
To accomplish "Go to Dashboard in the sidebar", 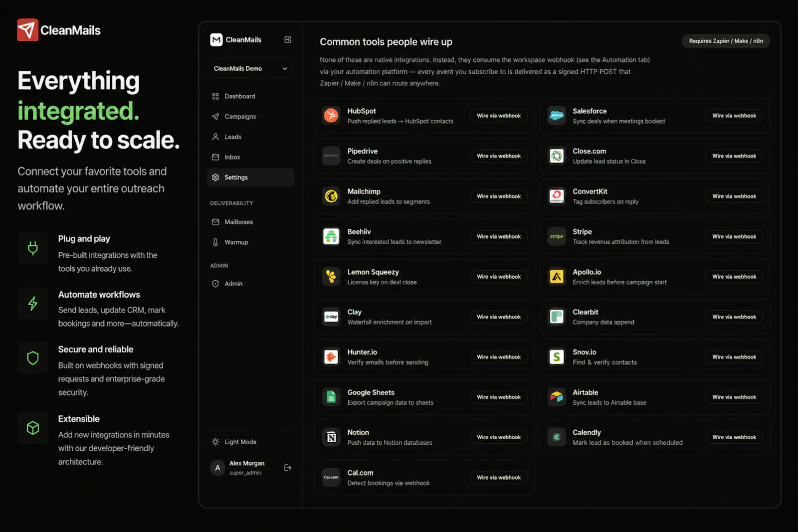I will click(x=251, y=96).
